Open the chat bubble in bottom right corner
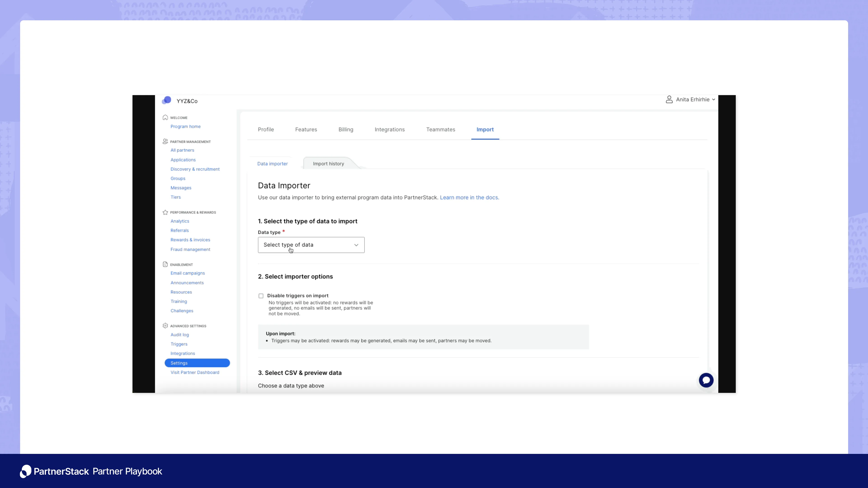This screenshot has height=488, width=868. pos(707,380)
